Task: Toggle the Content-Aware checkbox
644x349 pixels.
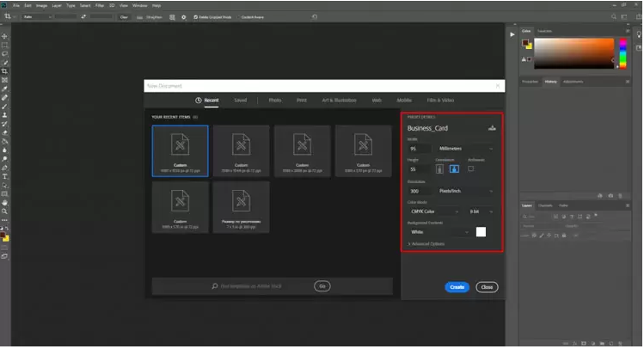Action: point(239,17)
